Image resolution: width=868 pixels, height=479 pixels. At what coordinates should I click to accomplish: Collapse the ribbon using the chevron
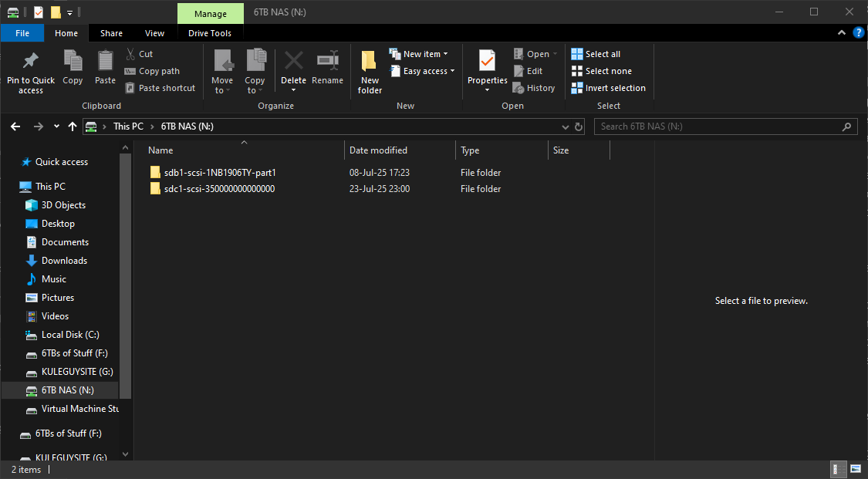tap(842, 33)
